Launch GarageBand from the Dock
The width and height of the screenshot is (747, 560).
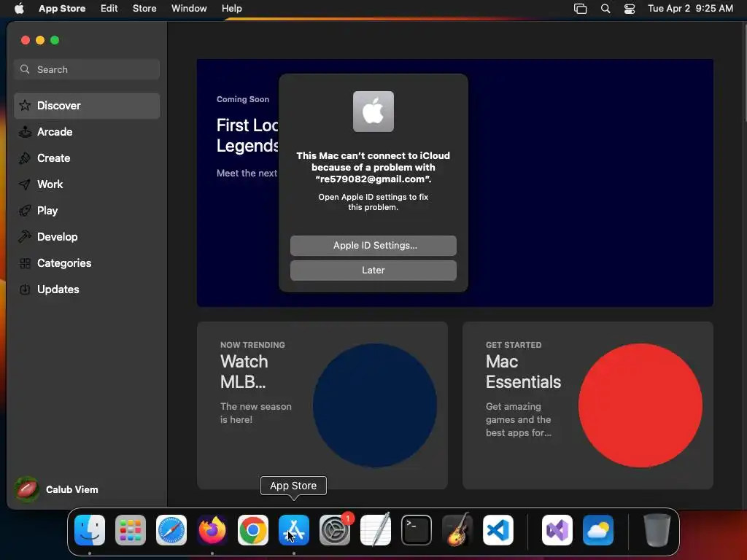[457, 530]
